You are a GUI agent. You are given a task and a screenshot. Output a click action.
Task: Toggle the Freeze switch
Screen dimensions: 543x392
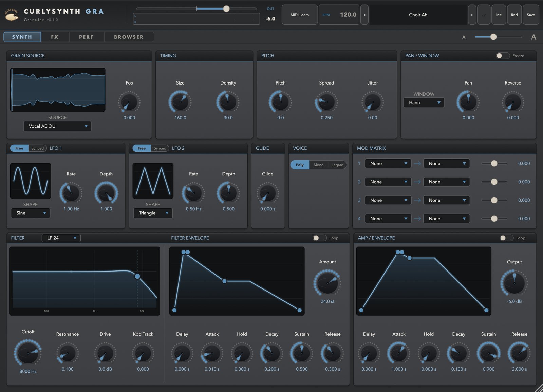pyautogui.click(x=503, y=56)
